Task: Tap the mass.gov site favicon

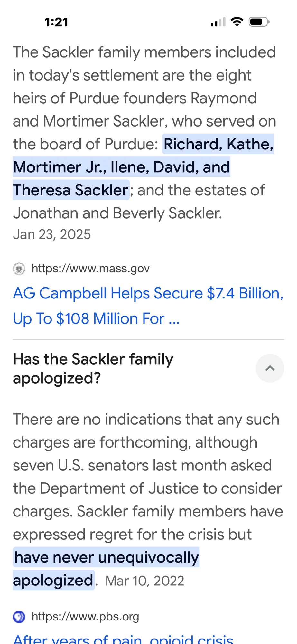Action: coord(19,269)
